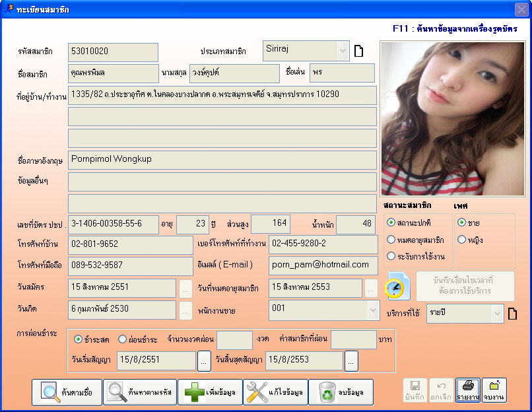Select the suspended usage (ระงับการใช้งาน) status option
Screen dimensions: 532x412
(x=391, y=256)
